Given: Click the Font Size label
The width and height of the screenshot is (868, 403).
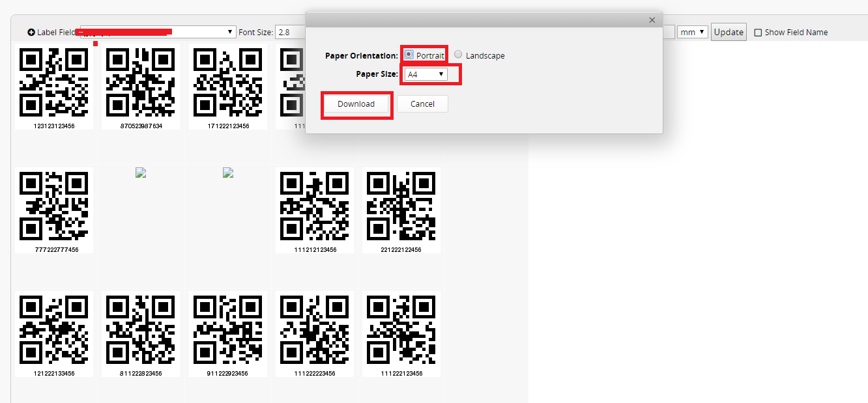Looking at the screenshot, I should point(256,32).
